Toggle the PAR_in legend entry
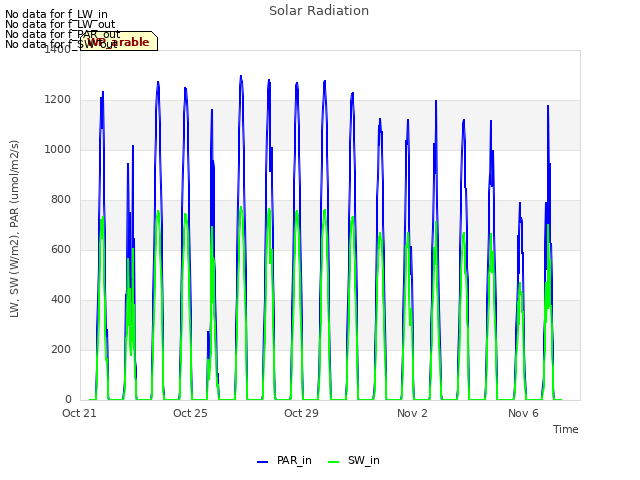 tap(284, 460)
